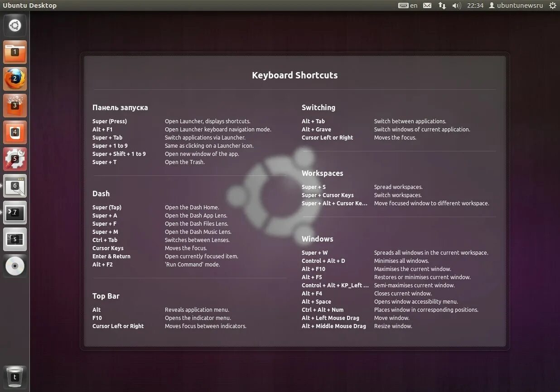Viewport: 560px width, 392px height.
Task: Click the 'Super + A' shortcut text
Action: (105, 216)
